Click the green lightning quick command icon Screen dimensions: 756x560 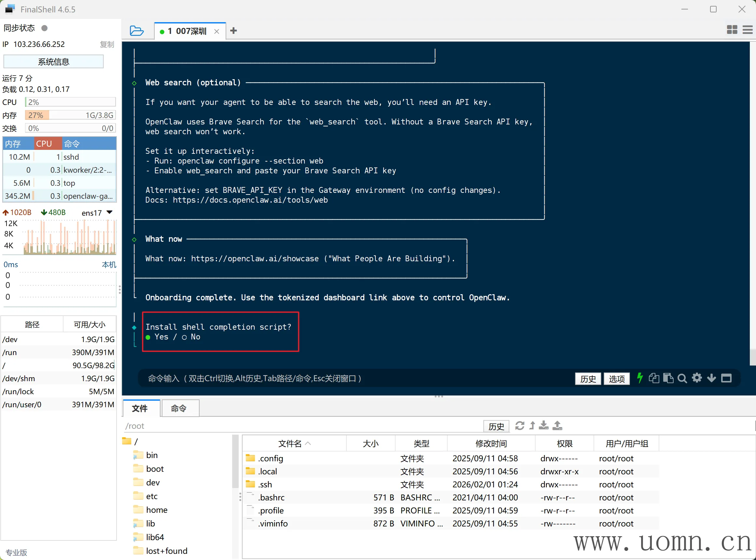[x=639, y=378]
